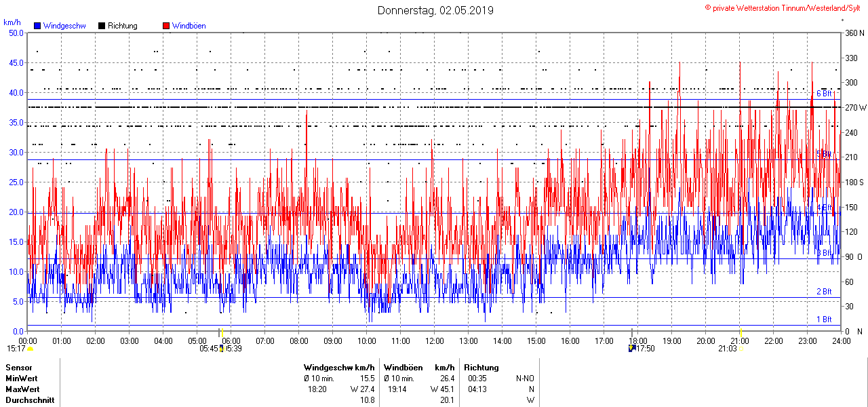
Task: Click the 05:45 time label
Action: click(210, 348)
